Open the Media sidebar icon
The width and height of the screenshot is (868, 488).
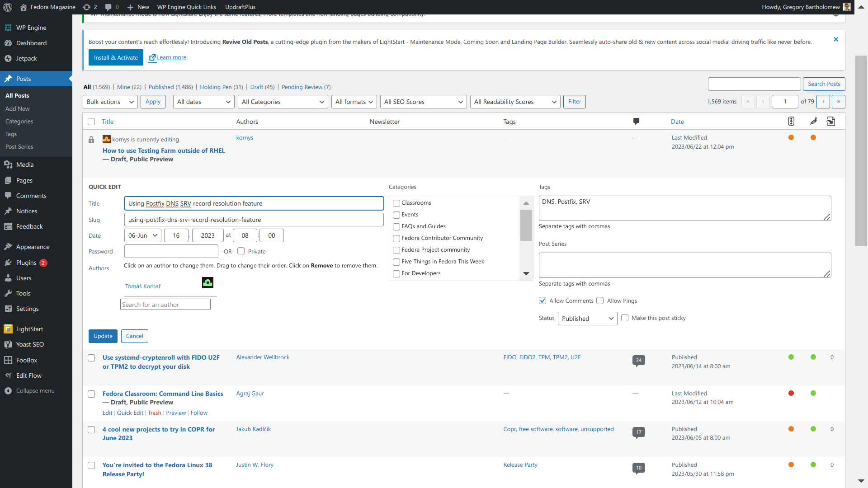click(8, 164)
